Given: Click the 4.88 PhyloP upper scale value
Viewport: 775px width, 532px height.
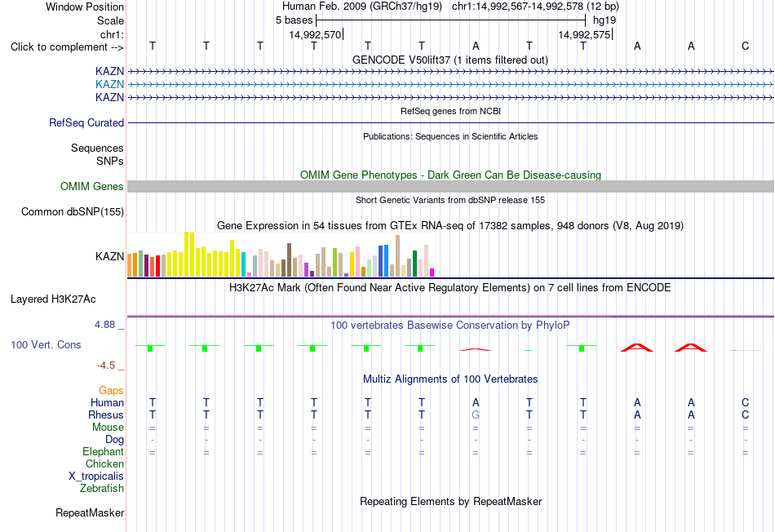Looking at the screenshot, I should (104, 325).
